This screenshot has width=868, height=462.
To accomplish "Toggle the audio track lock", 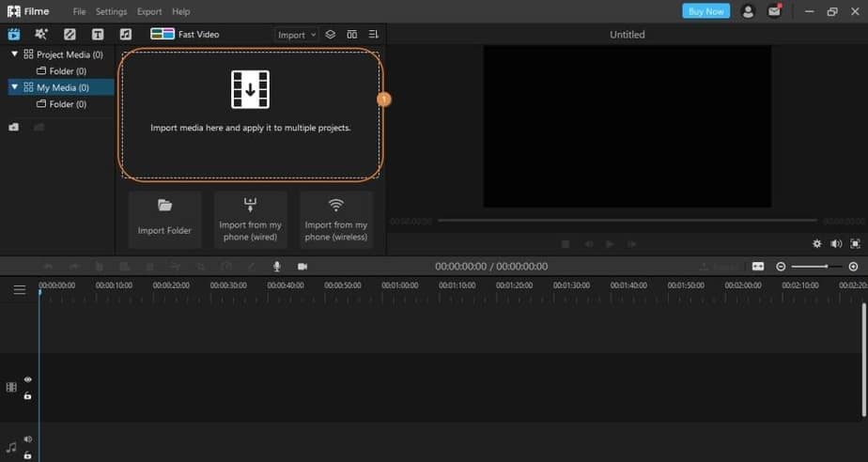I will pos(27,455).
